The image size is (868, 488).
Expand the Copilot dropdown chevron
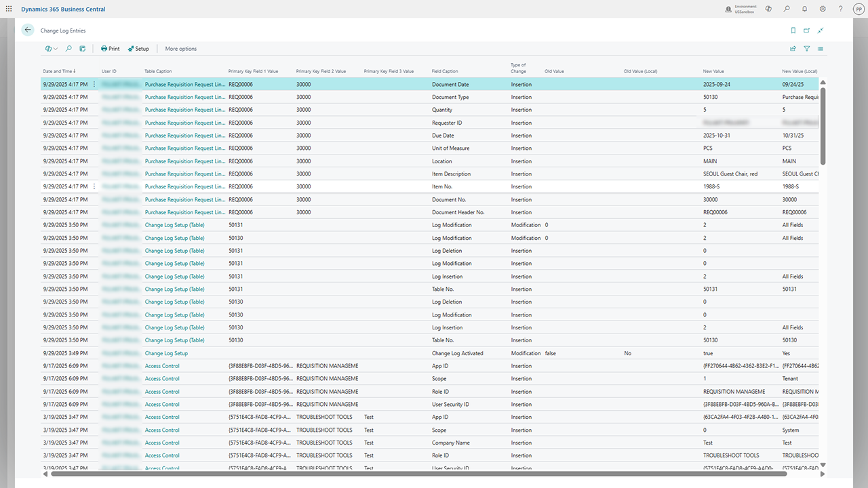pos(56,48)
